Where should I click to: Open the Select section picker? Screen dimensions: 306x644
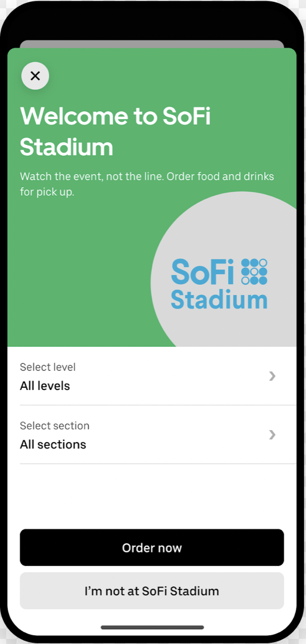pos(151,435)
